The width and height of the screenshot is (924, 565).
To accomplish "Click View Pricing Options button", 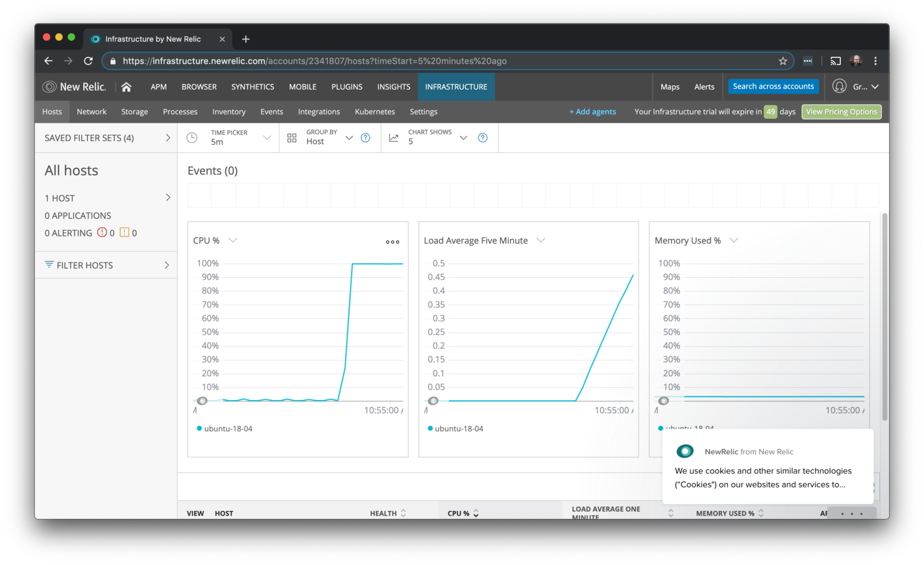I will click(841, 112).
